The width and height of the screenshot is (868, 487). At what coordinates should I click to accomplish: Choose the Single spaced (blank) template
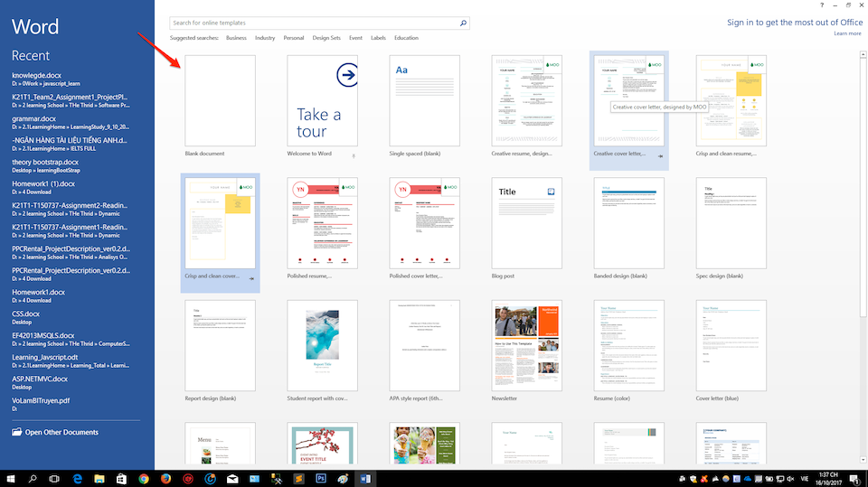(425, 100)
